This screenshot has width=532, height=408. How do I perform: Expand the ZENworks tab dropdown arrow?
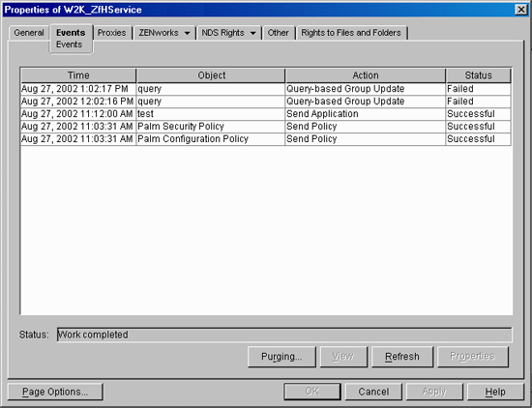(187, 33)
